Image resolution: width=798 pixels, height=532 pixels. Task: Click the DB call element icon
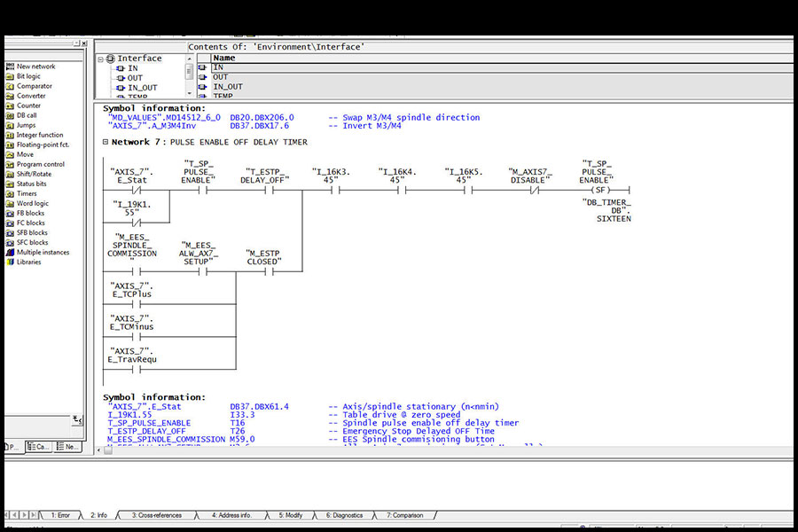[x=10, y=115]
